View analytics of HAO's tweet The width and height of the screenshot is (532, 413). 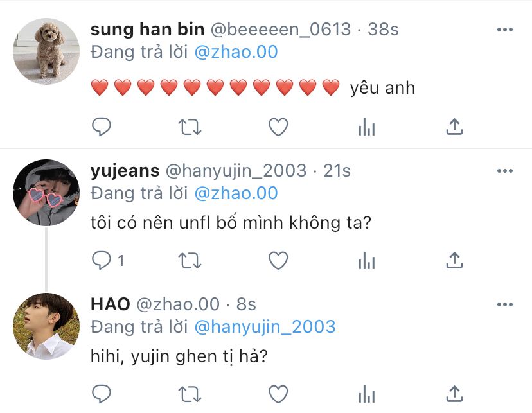366,394
